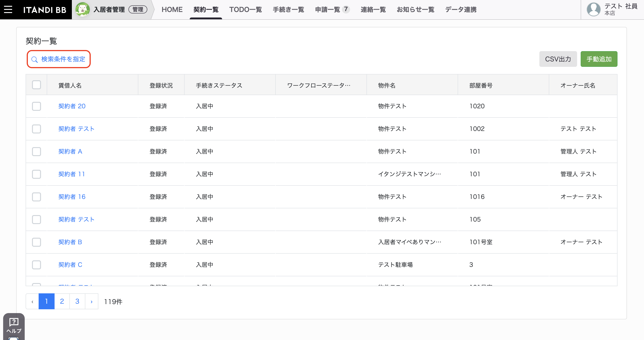
Task: Check the row for 契約者 11
Action: [37, 174]
